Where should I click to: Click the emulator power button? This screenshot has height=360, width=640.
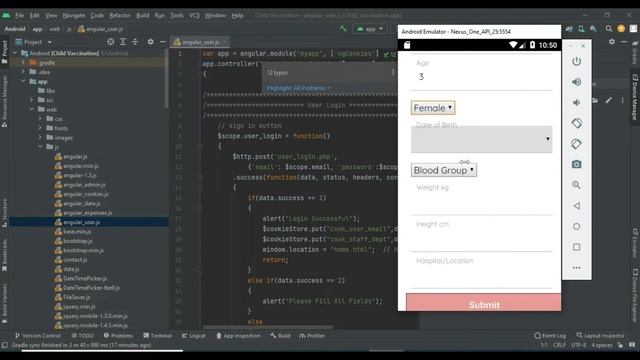click(x=576, y=62)
